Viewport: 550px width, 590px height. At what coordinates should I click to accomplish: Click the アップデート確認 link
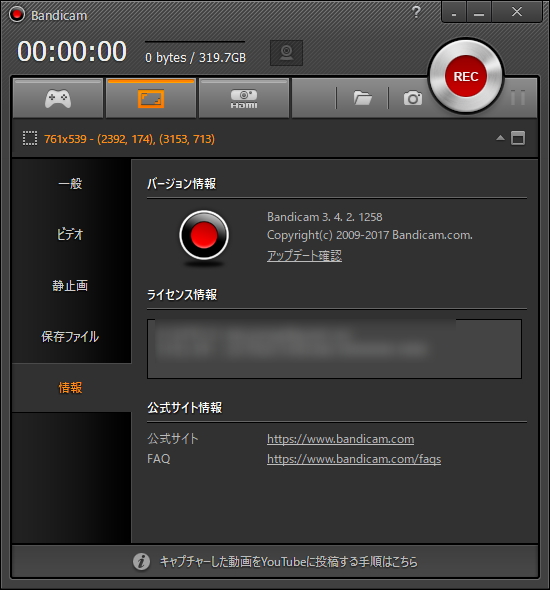tap(304, 255)
